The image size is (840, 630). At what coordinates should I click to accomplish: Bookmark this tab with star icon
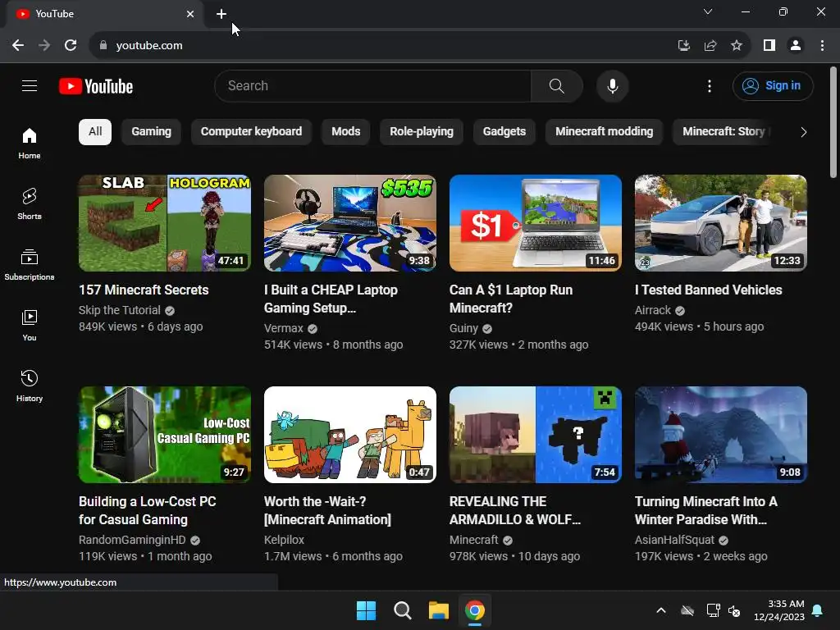[x=737, y=46]
